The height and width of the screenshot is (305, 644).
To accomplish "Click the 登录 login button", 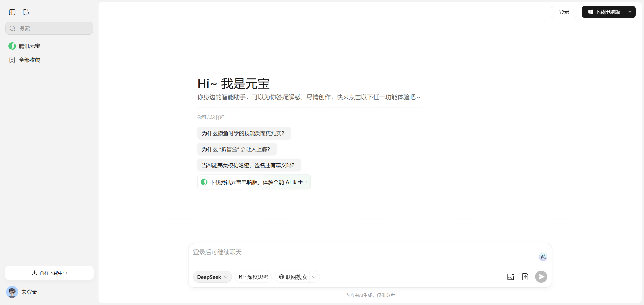I will pyautogui.click(x=564, y=12).
